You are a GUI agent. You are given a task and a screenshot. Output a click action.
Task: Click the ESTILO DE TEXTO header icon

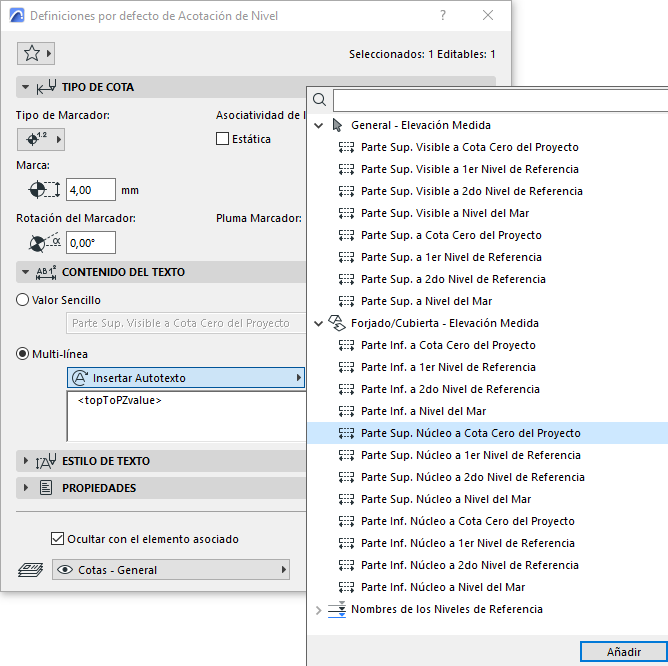point(46,461)
